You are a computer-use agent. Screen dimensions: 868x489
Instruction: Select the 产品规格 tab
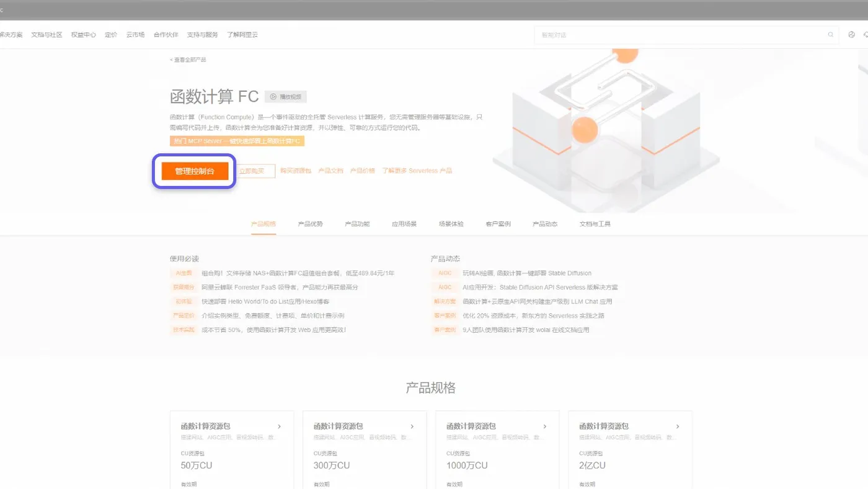[263, 223]
